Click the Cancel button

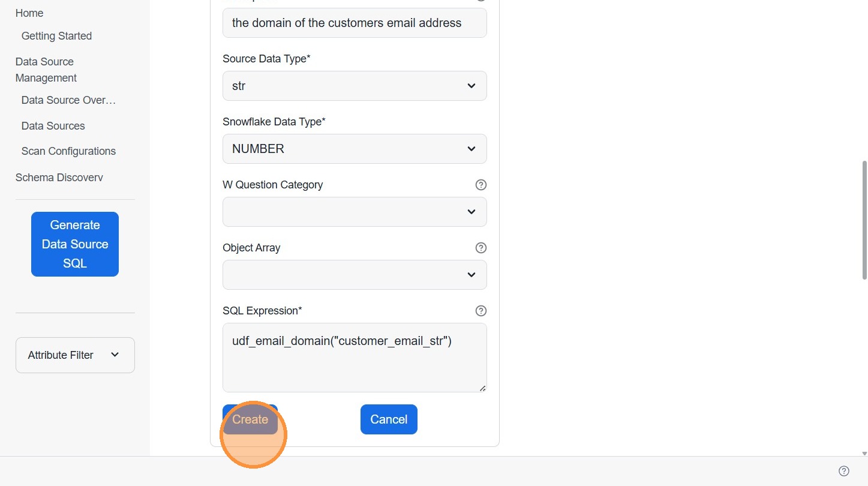[x=389, y=419]
